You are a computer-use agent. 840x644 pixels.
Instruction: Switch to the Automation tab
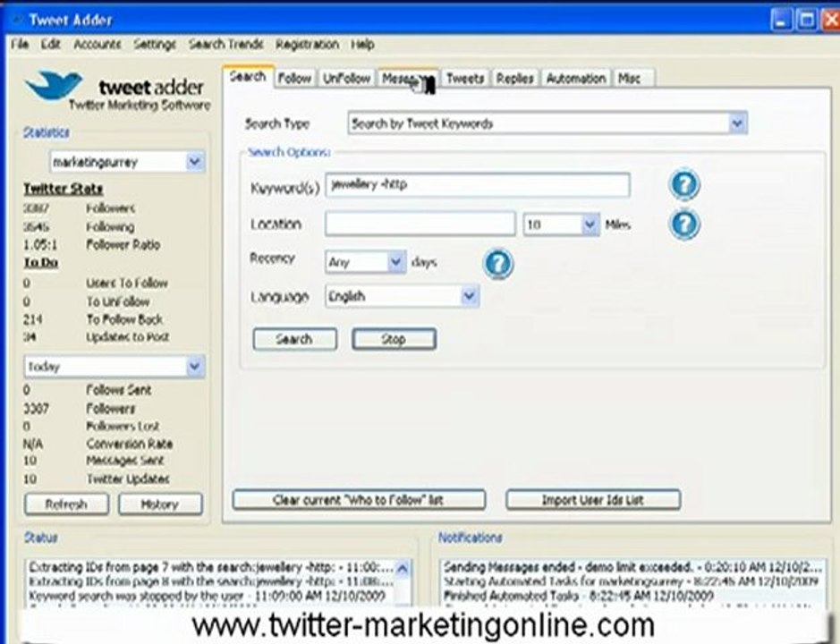[576, 78]
